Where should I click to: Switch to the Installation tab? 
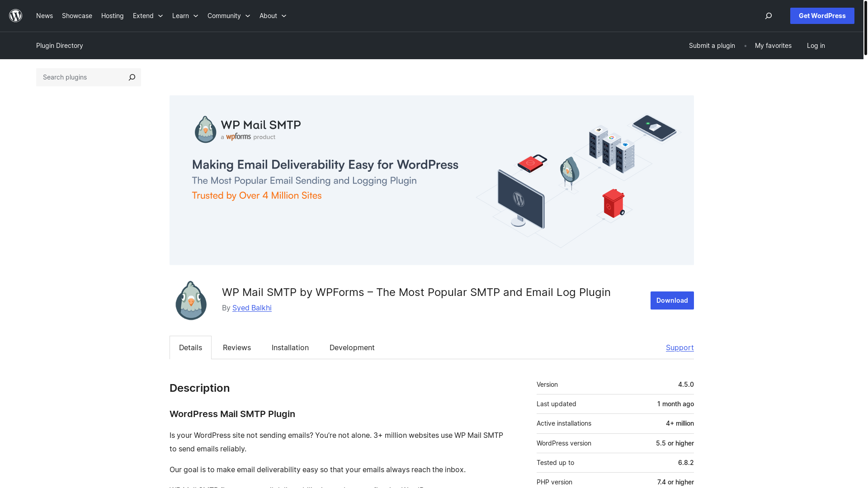290,347
